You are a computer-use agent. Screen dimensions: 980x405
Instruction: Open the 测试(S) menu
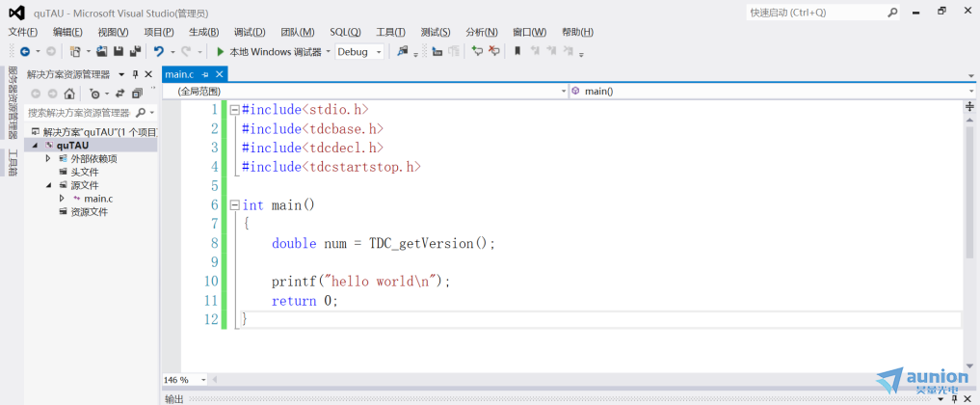click(x=436, y=33)
